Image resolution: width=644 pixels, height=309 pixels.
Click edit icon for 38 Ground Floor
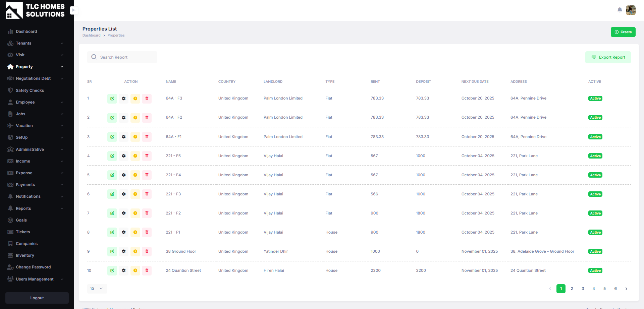(112, 251)
